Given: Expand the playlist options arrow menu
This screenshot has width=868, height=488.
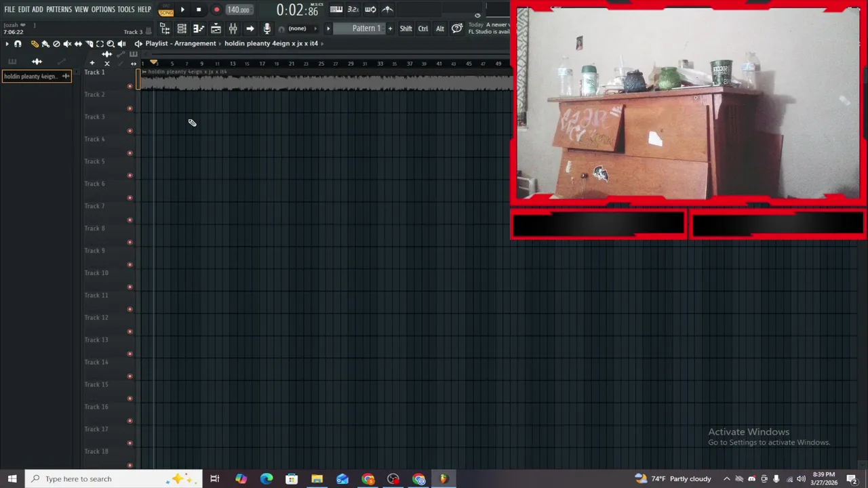Looking at the screenshot, I should (x=7, y=43).
